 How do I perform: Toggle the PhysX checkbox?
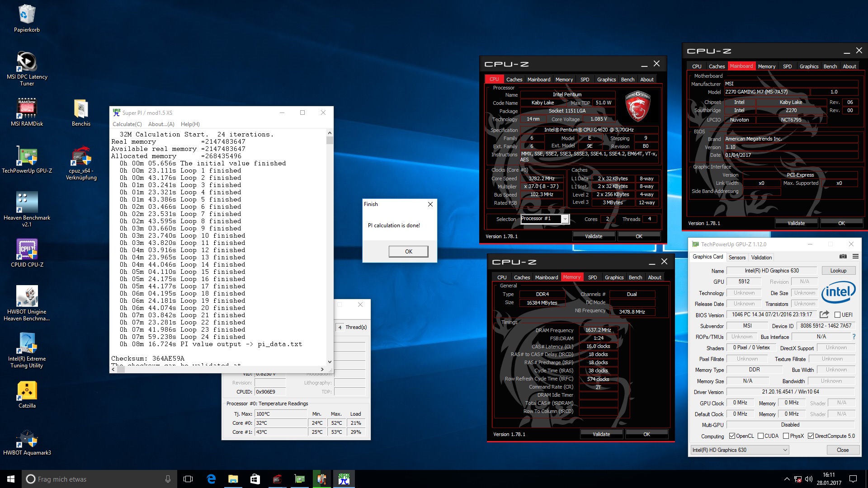click(x=786, y=436)
